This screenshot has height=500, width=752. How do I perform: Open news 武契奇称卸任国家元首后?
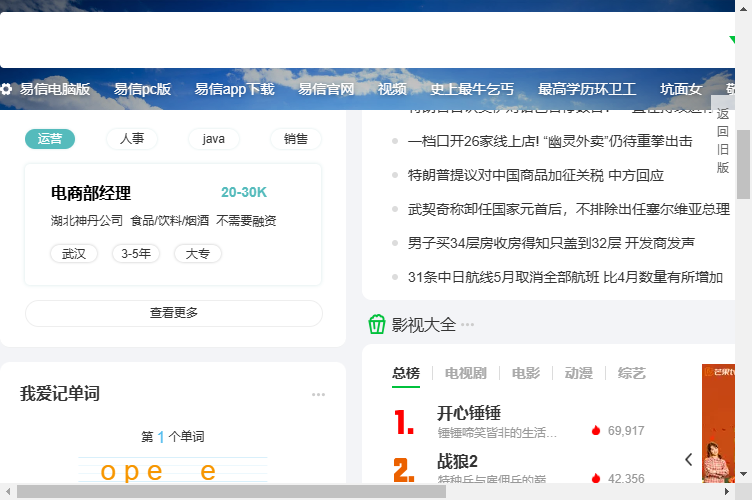(569, 209)
